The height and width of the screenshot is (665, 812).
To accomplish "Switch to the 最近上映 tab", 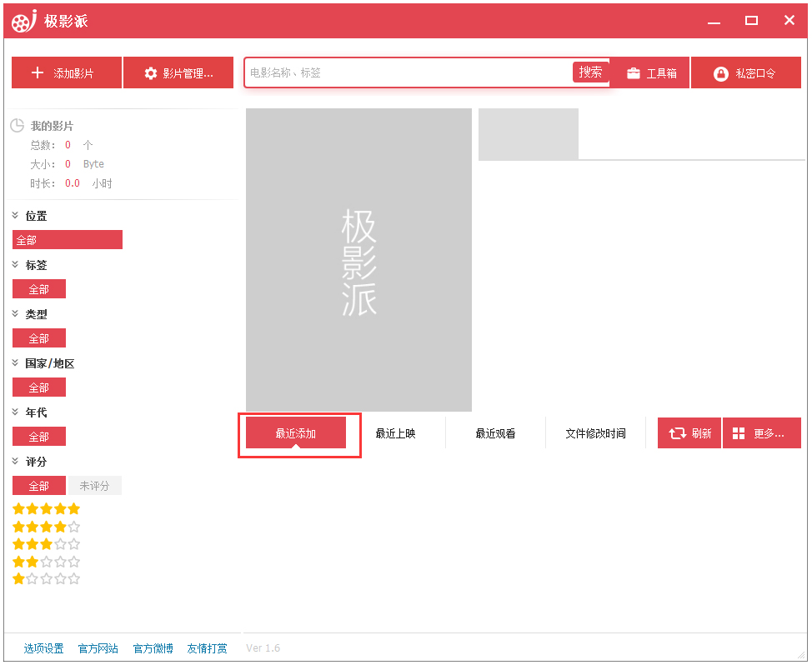I will point(396,432).
